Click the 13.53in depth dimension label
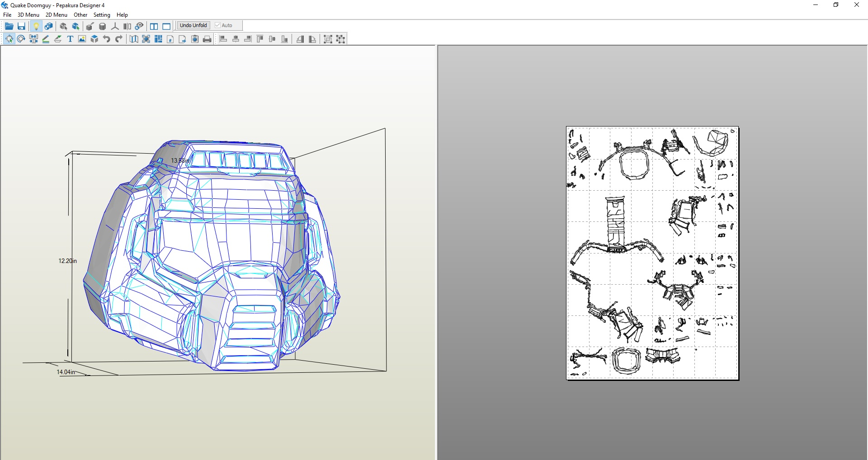The width and height of the screenshot is (868, 460). click(180, 160)
